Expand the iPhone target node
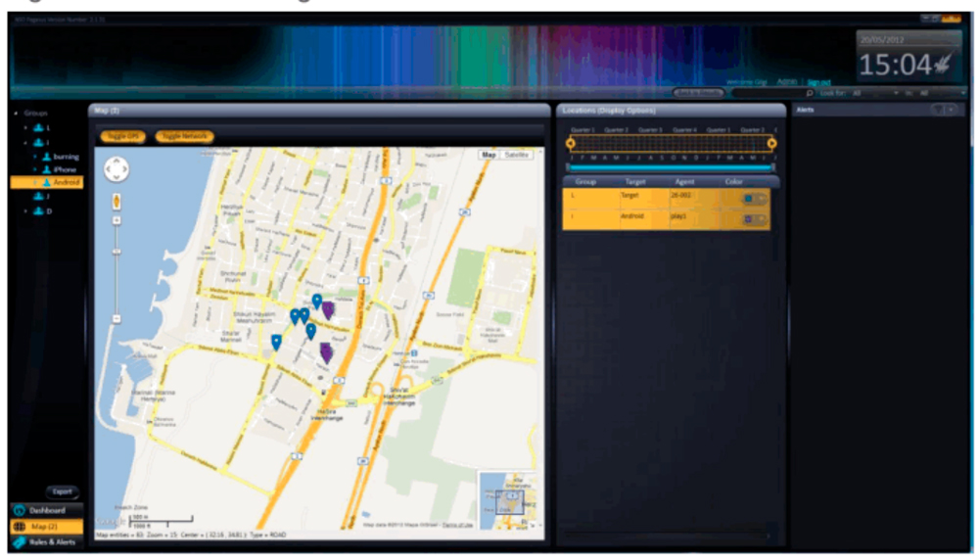The width and height of the screenshot is (979, 560). pos(35,169)
